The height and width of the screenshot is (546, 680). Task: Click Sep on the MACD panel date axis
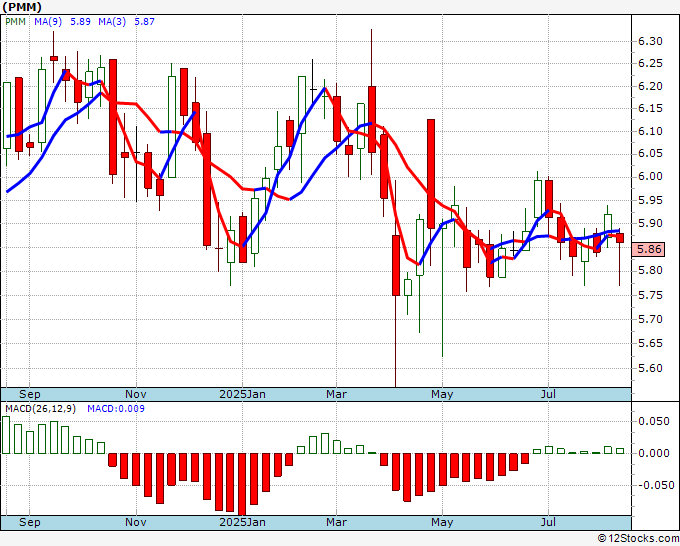(29, 522)
